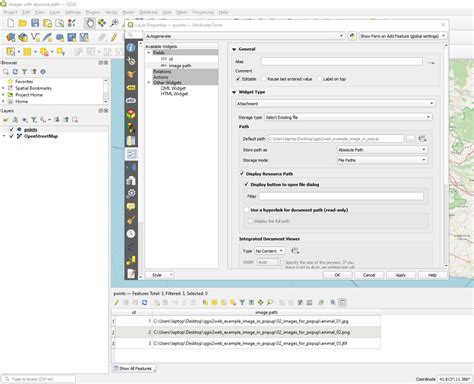Image resolution: width=474 pixels, height=384 pixels.
Task: Click the Help button
Action: pos(432,275)
